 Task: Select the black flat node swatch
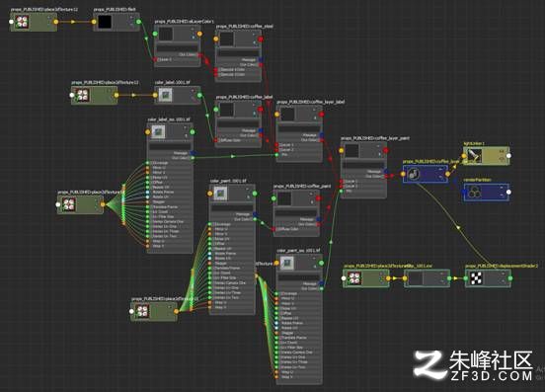105,22
